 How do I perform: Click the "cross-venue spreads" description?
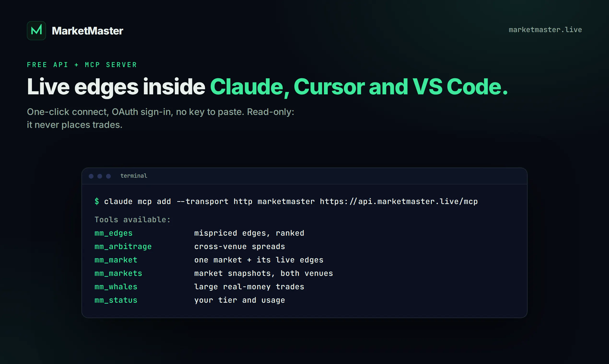pyautogui.click(x=240, y=246)
